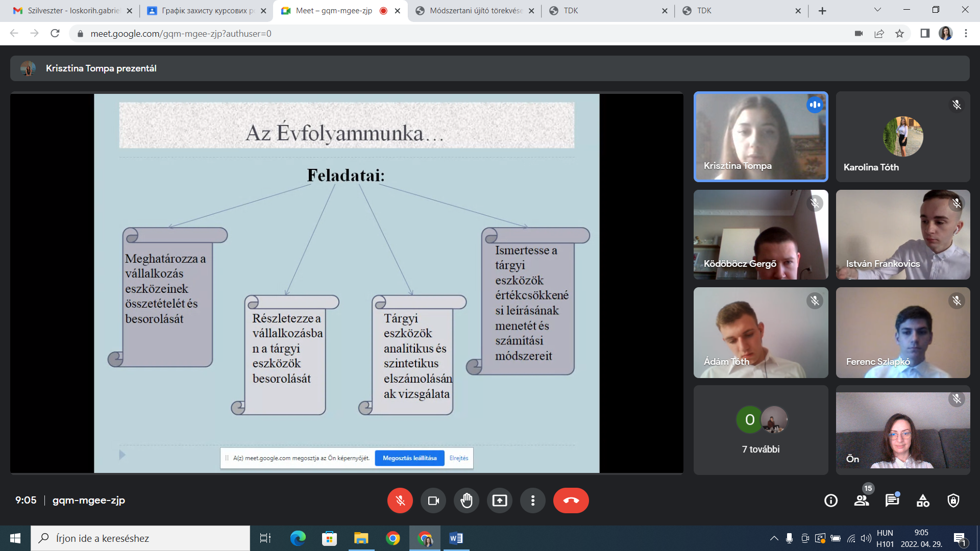
Task: Switch to the Módszertani újító törekvések tab
Action: [475, 11]
